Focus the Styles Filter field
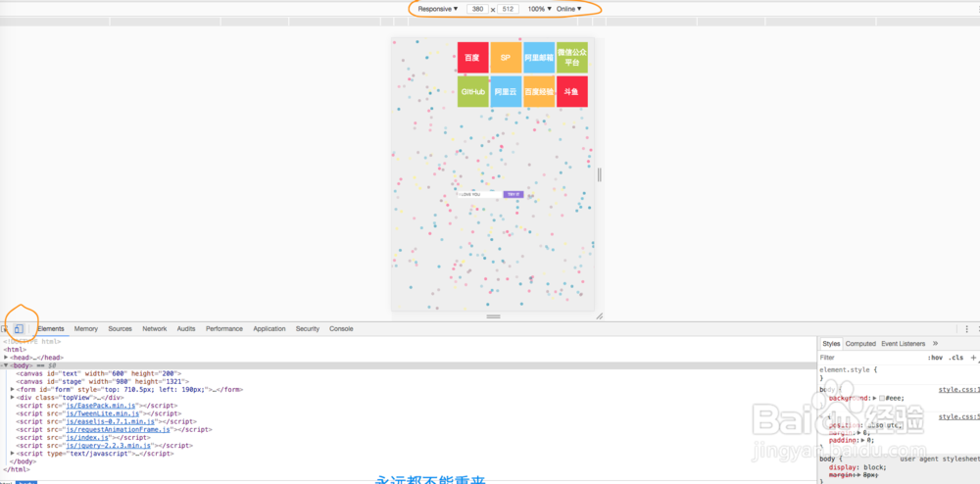 tap(872, 358)
